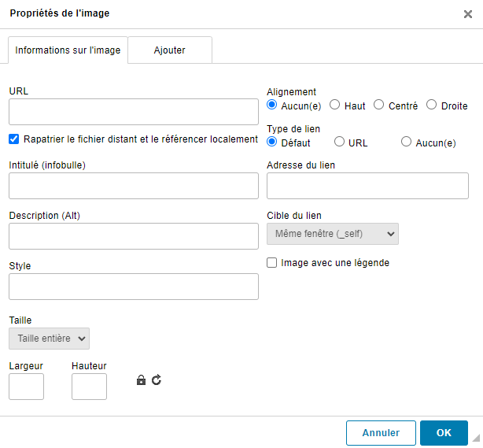Viewport: 483px width, 448px height.
Task: Enable Image avec une légende checkbox
Action: [x=271, y=263]
